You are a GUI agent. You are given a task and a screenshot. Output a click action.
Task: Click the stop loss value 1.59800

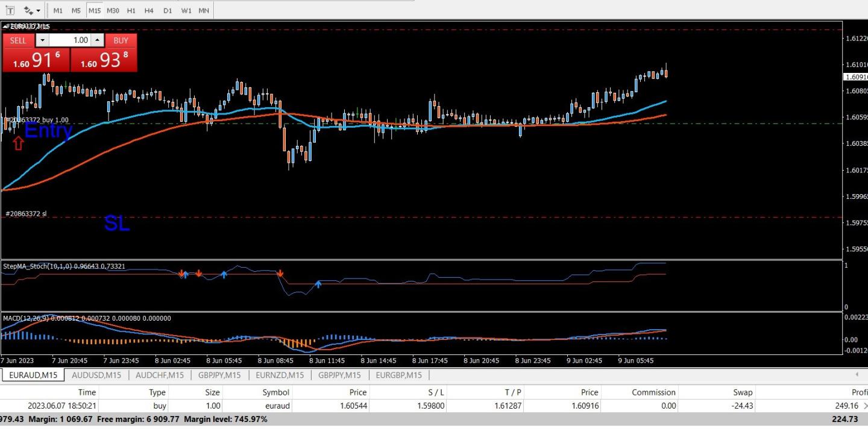coord(430,406)
